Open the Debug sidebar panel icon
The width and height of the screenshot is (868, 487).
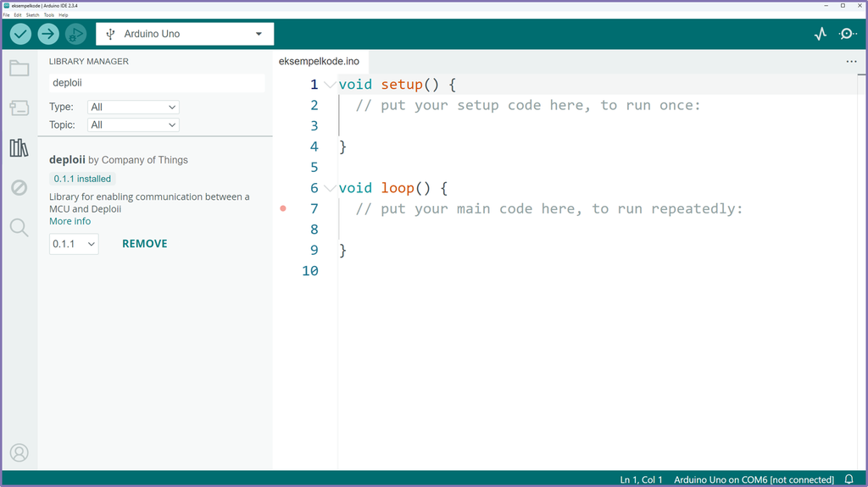pyautogui.click(x=19, y=188)
